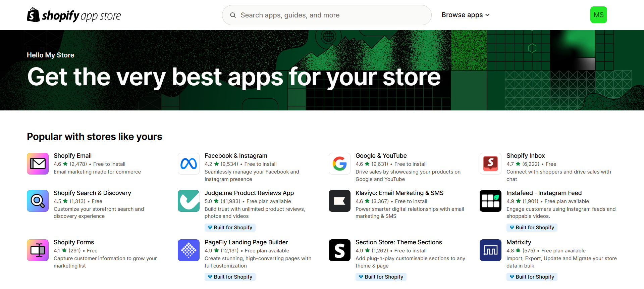The width and height of the screenshot is (644, 289).
Task: Click Built for Shopify badge under Judge.me
Action: tap(230, 228)
